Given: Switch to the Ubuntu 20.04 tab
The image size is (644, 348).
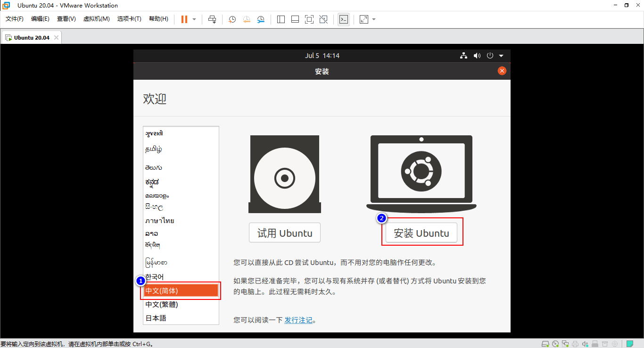Looking at the screenshot, I should [x=31, y=38].
